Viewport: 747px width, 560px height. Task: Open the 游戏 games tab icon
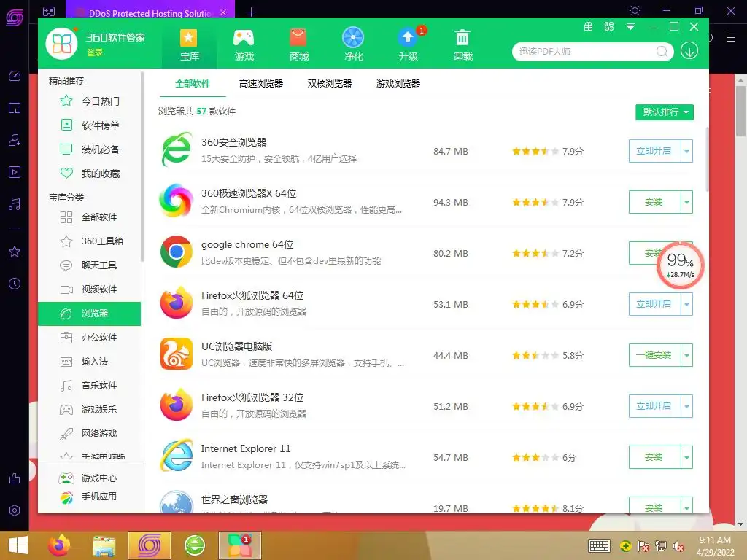[x=244, y=38]
